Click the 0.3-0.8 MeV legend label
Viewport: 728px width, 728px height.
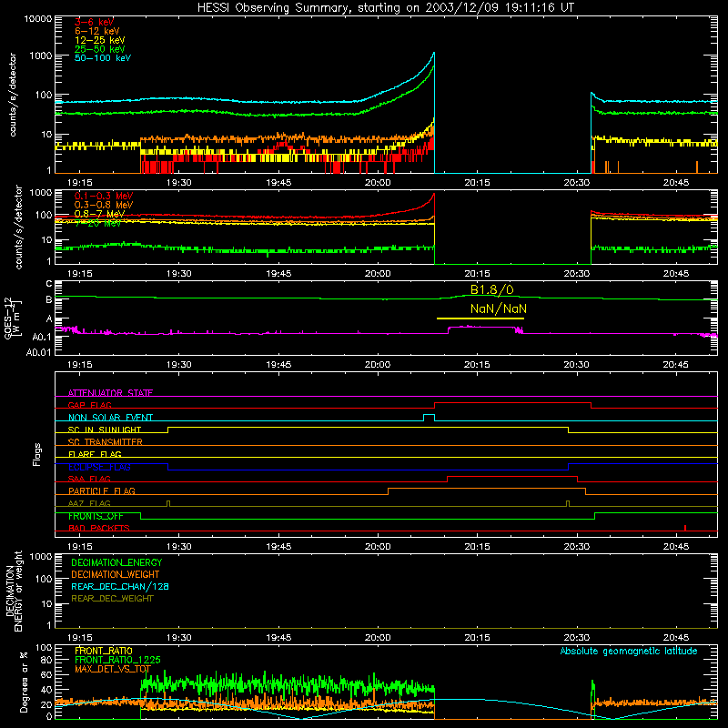pyautogui.click(x=104, y=205)
